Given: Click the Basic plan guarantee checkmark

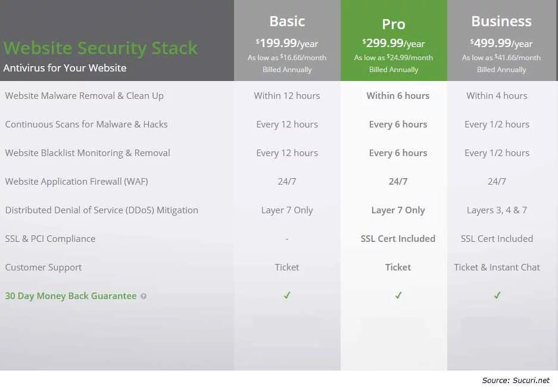Looking at the screenshot, I should (287, 295).
